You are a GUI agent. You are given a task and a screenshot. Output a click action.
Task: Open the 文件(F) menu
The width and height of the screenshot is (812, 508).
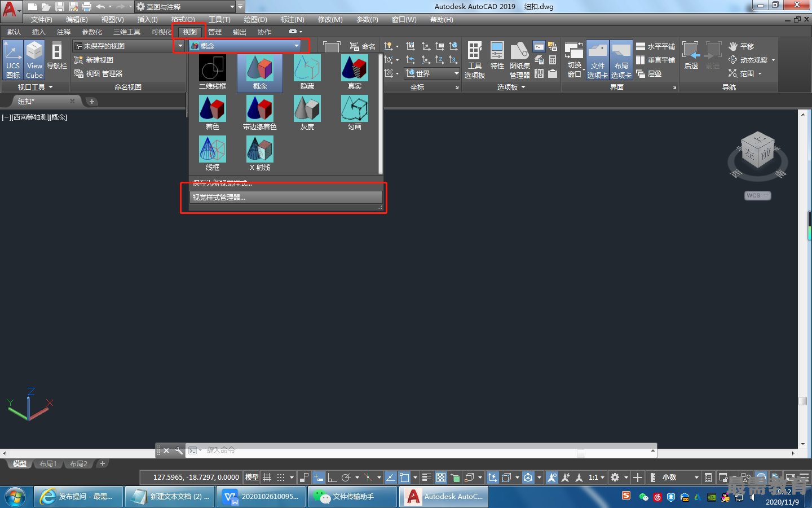[x=42, y=20]
